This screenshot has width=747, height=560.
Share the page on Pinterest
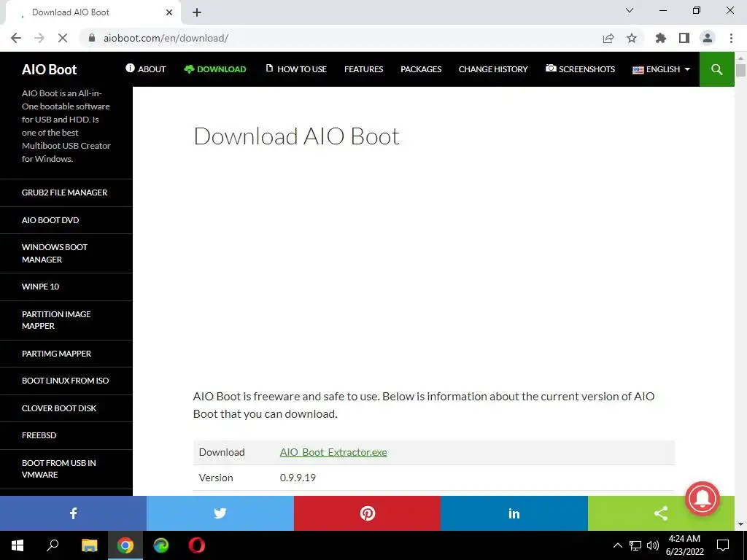click(368, 513)
